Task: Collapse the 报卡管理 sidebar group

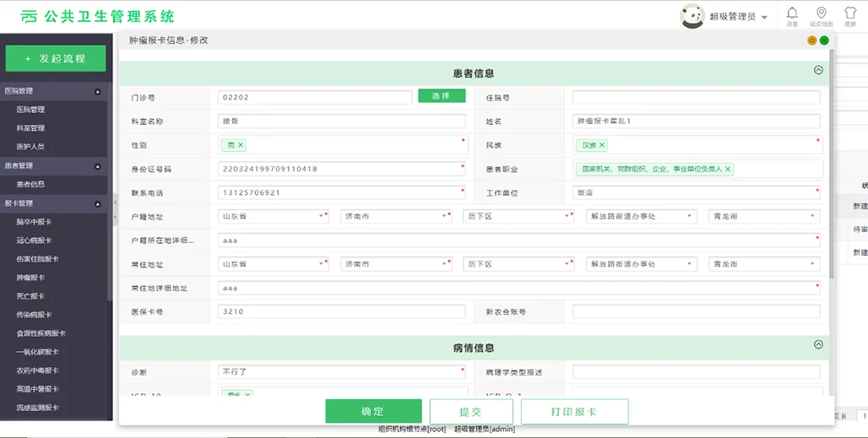Action: (97, 203)
